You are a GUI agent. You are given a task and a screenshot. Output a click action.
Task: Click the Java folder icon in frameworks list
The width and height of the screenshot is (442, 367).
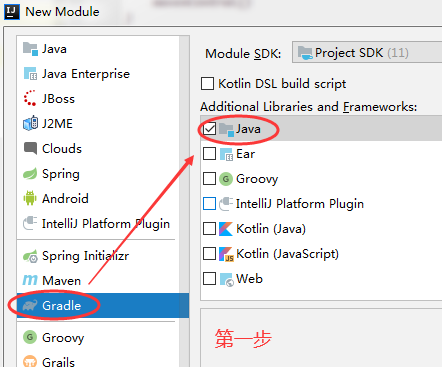pyautogui.click(x=226, y=129)
